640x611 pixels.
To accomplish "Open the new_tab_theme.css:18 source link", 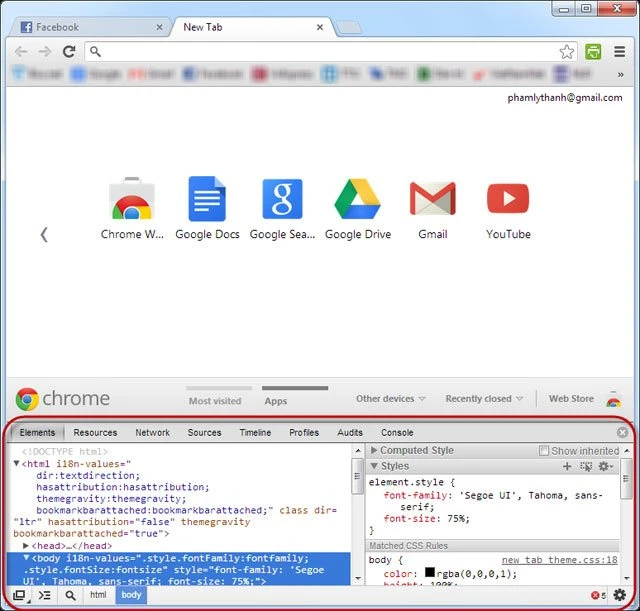I will 559,560.
